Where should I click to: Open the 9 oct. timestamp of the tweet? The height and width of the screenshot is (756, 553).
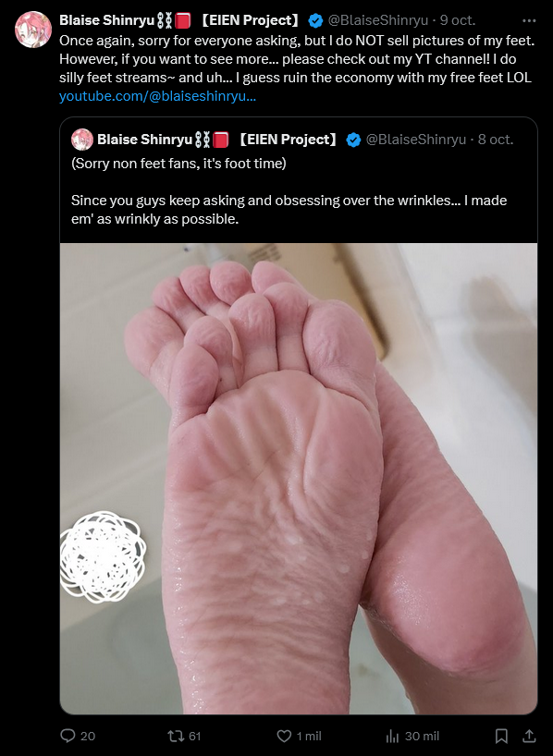(458, 20)
